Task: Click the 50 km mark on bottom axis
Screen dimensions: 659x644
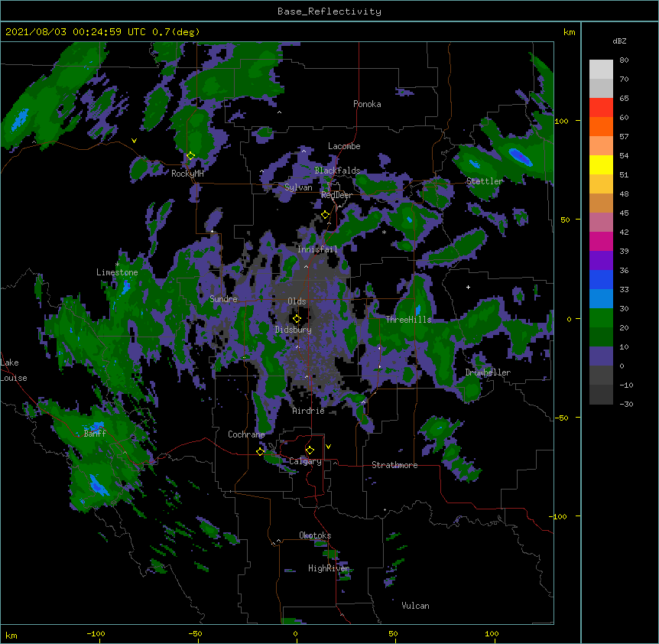Action: click(393, 633)
